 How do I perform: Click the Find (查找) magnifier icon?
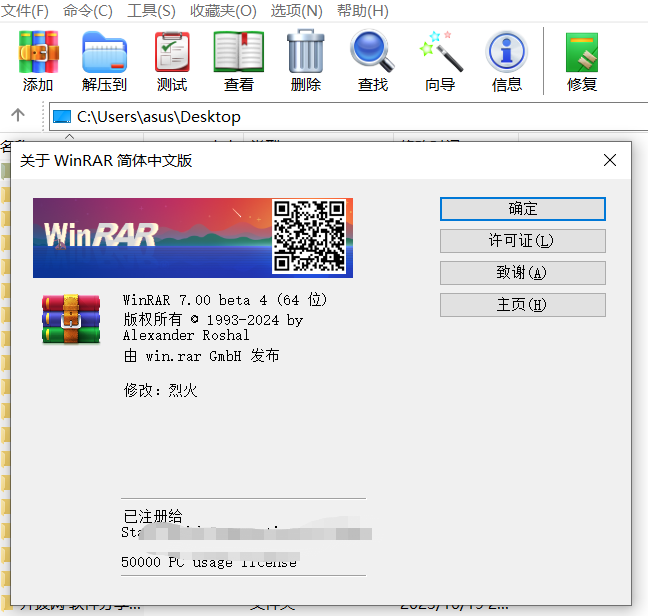(x=372, y=51)
